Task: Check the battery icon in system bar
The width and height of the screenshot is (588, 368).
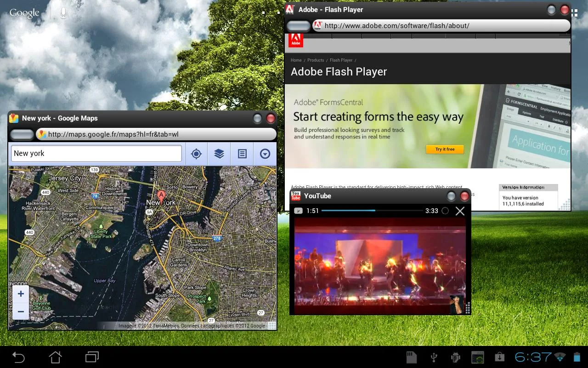Action: click(x=577, y=357)
